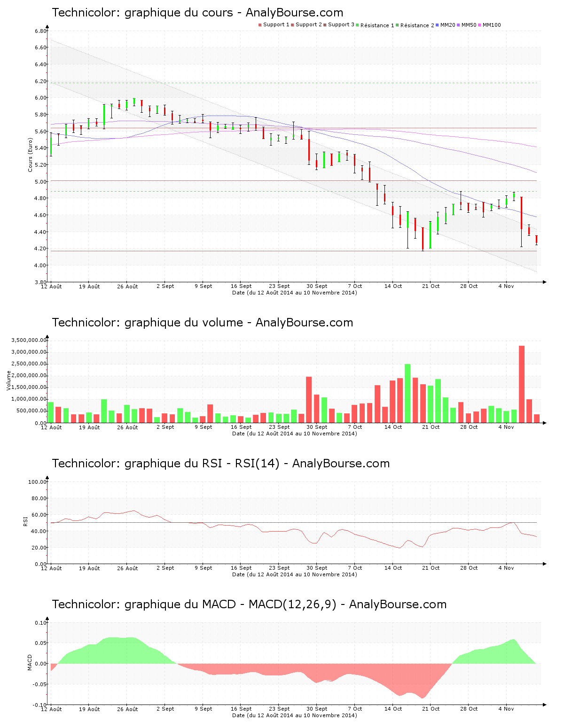Image resolution: width=564 pixels, height=728 pixels.
Task: Click the 5.00 price axis value
Action: (40, 182)
